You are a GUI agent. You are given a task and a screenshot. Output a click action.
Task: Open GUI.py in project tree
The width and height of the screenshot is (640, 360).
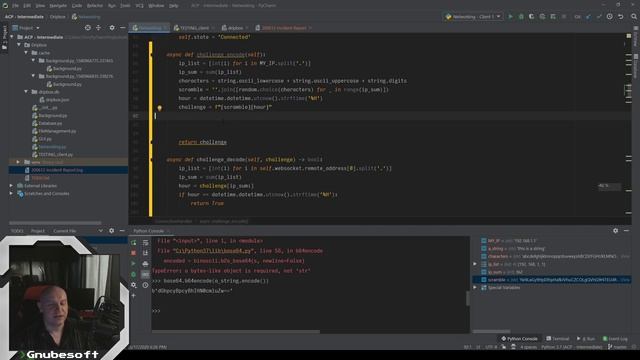(x=45, y=139)
